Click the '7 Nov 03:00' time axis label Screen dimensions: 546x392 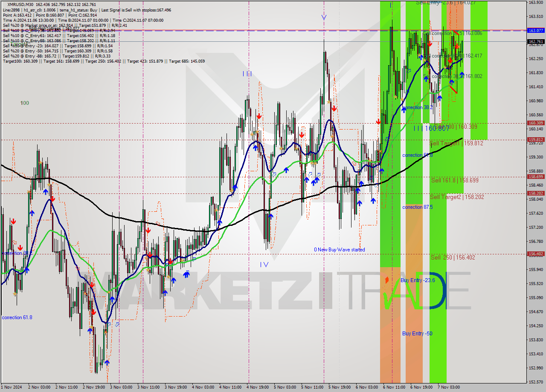tap(449, 387)
